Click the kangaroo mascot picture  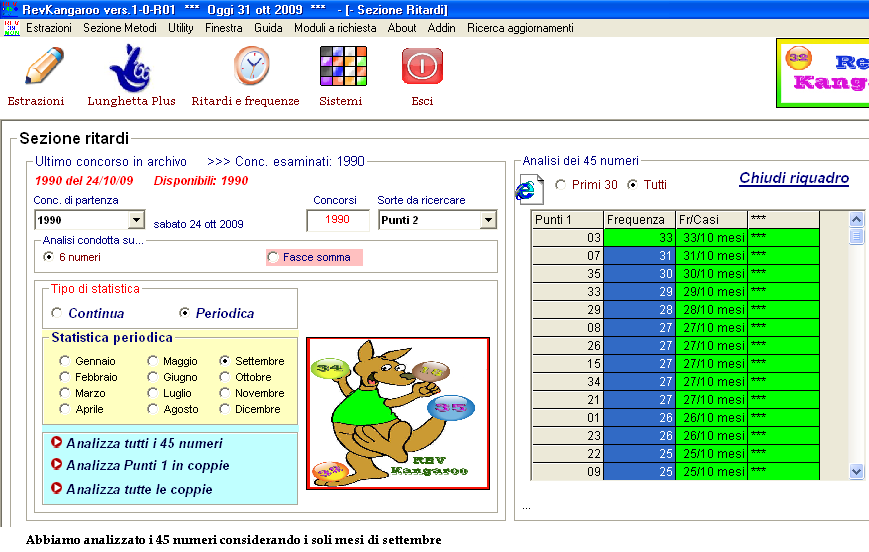pyautogui.click(x=398, y=413)
